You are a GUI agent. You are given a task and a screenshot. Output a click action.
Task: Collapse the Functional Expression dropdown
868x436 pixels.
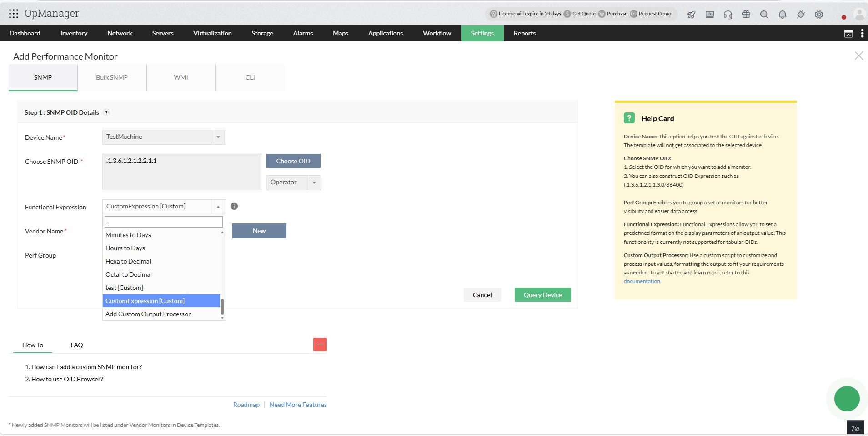tap(218, 207)
